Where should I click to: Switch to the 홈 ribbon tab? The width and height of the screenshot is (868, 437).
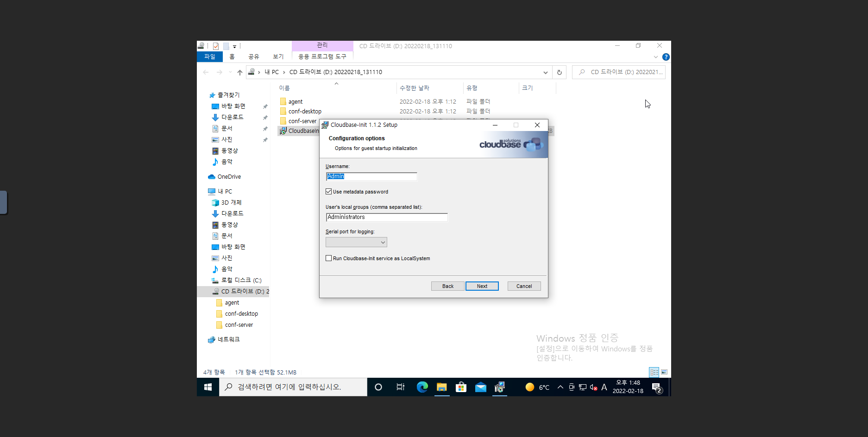pos(232,56)
